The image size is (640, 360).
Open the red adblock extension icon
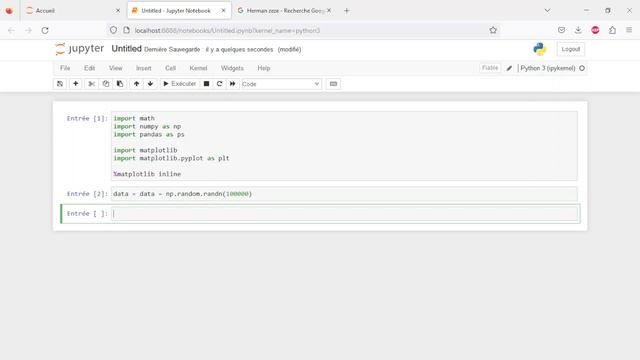click(596, 30)
